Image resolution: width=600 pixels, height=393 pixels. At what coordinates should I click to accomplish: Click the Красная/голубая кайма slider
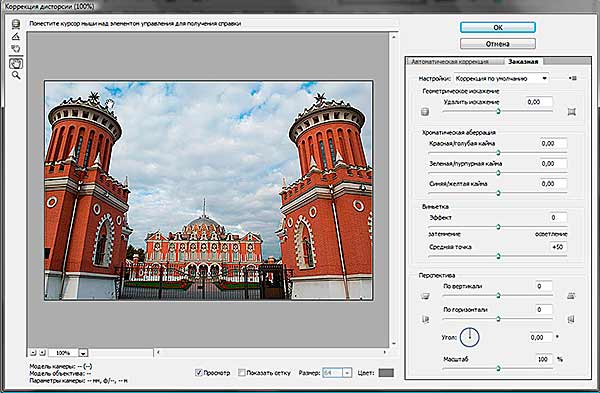pyautogui.click(x=498, y=153)
